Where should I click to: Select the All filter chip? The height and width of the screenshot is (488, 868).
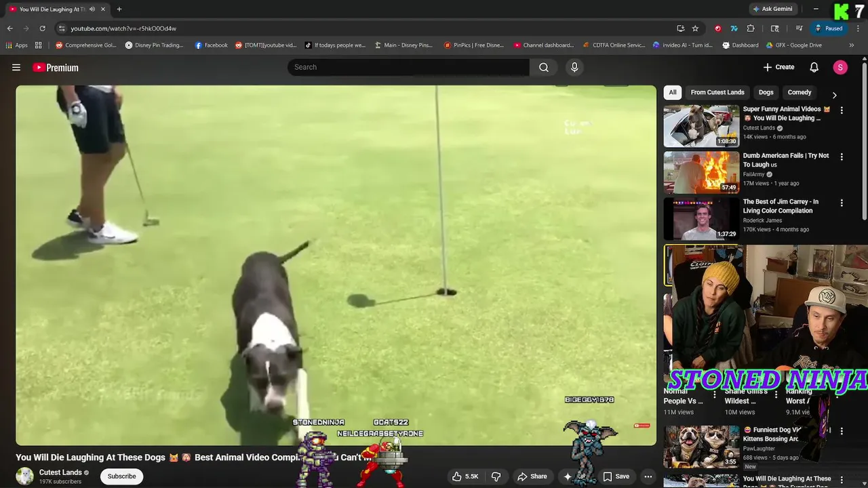673,92
